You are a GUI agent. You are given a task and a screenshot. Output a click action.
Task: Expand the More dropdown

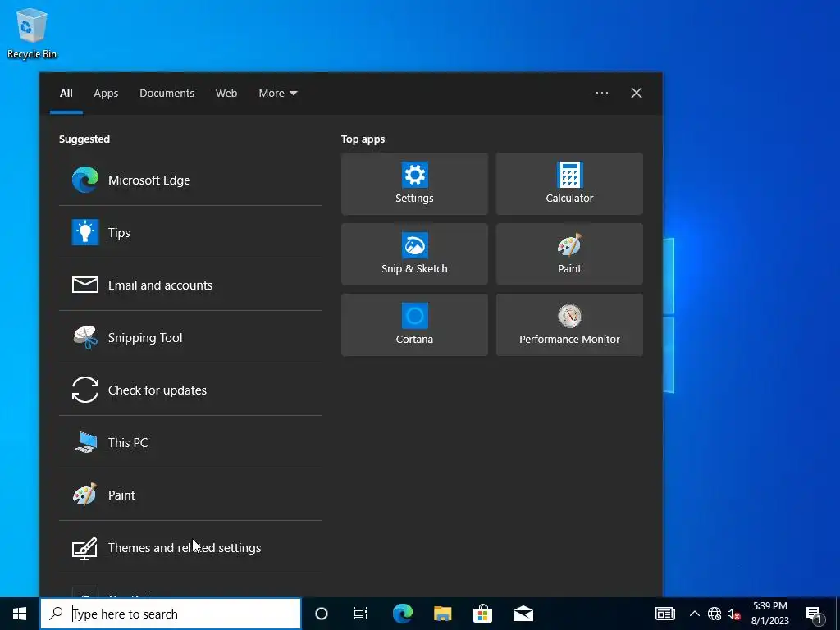click(x=277, y=94)
